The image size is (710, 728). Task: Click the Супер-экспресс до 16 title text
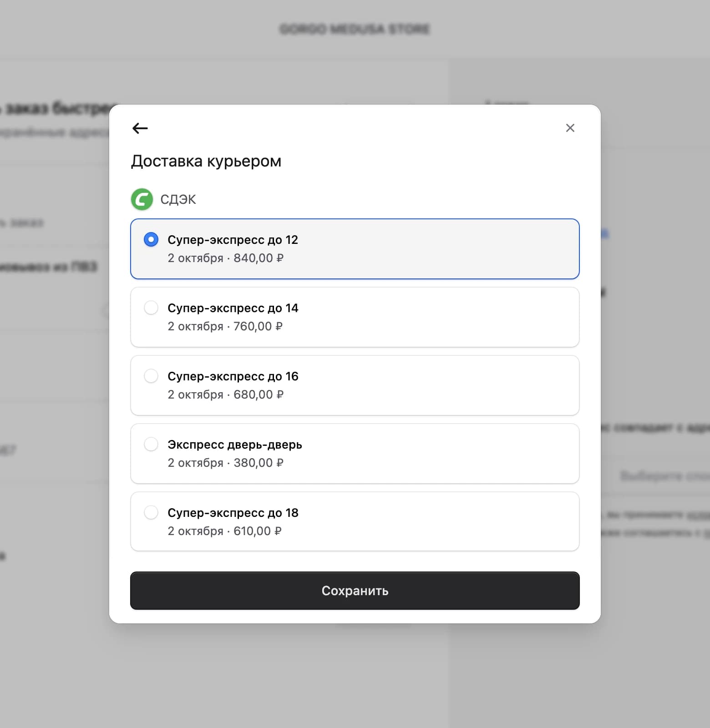(x=233, y=376)
